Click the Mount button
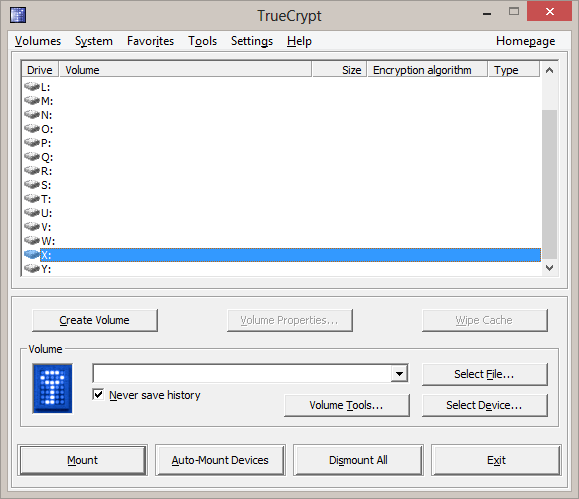 tap(82, 460)
